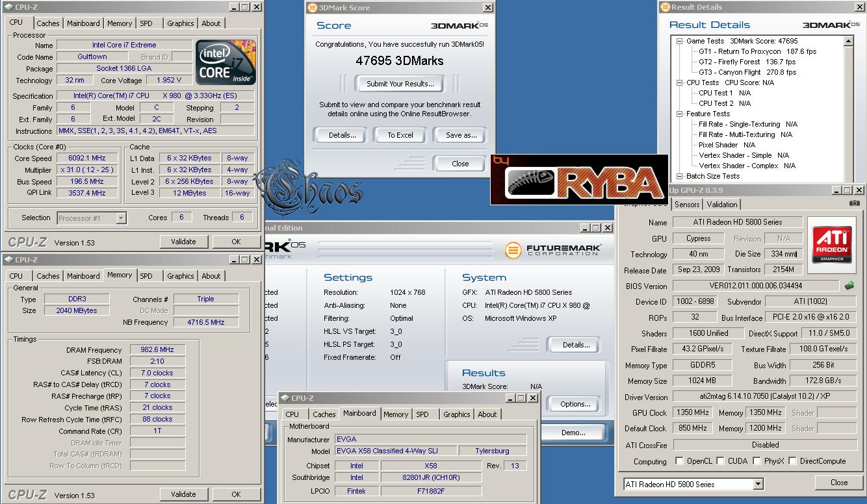Screen dimensions: 867x504
Task: Click the Core Speed value 6092.1 MHz
Action: (87, 158)
